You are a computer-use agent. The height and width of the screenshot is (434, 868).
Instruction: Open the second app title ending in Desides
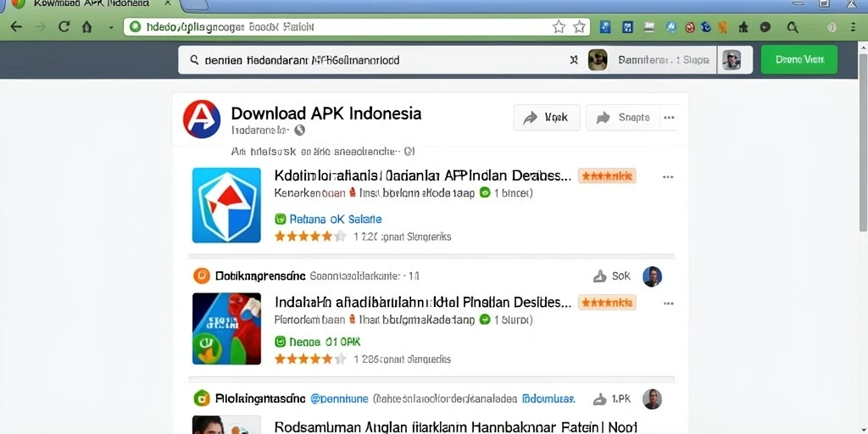tap(423, 303)
